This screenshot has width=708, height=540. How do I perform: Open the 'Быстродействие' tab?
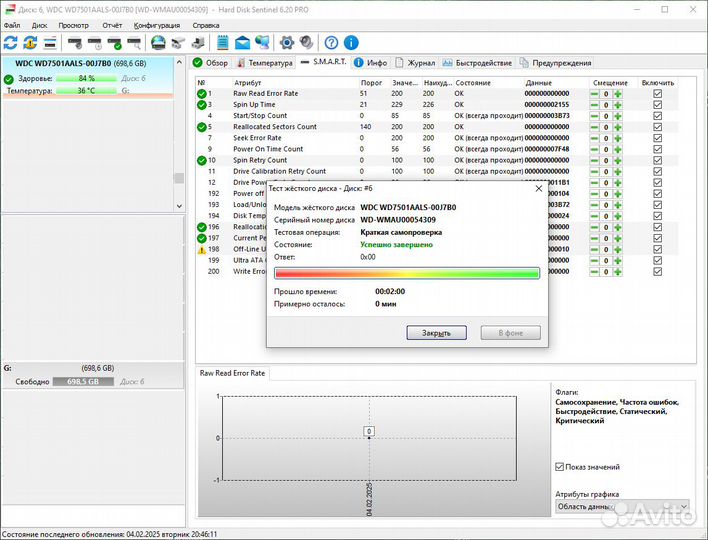tap(478, 62)
